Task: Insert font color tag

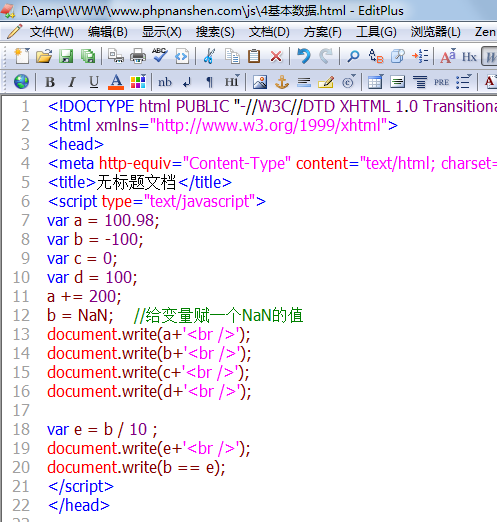Action: [x=116, y=82]
